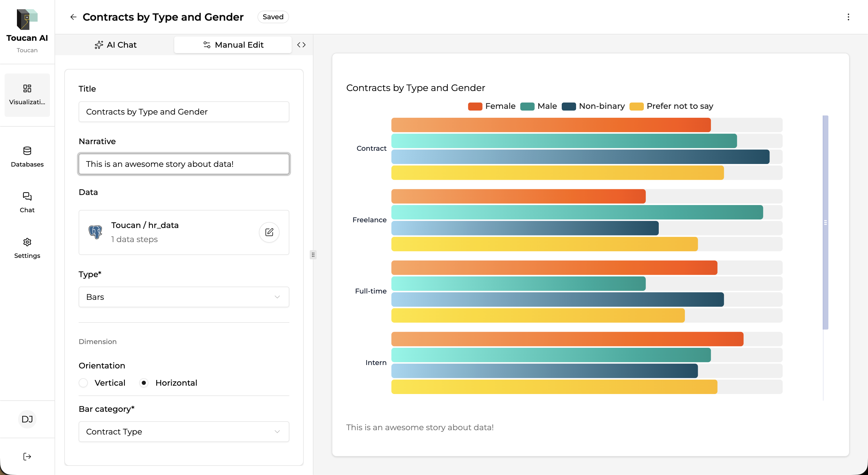Click the logout icon at bottom left

pos(27,456)
